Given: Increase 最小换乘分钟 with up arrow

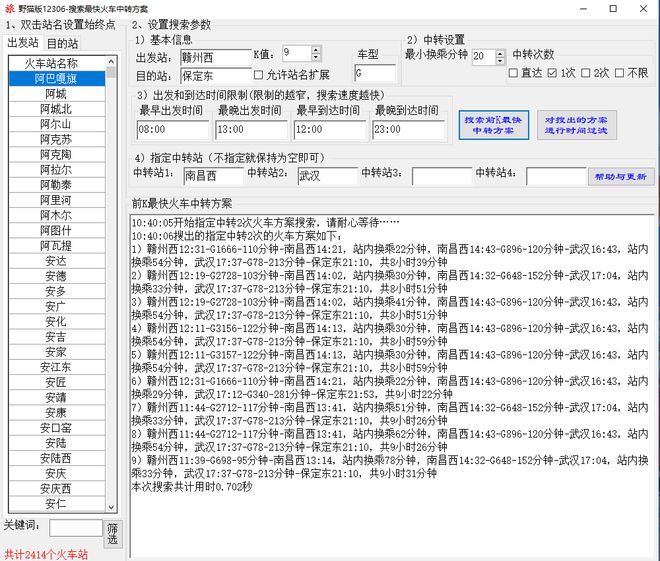Looking at the screenshot, I should click(x=500, y=53).
